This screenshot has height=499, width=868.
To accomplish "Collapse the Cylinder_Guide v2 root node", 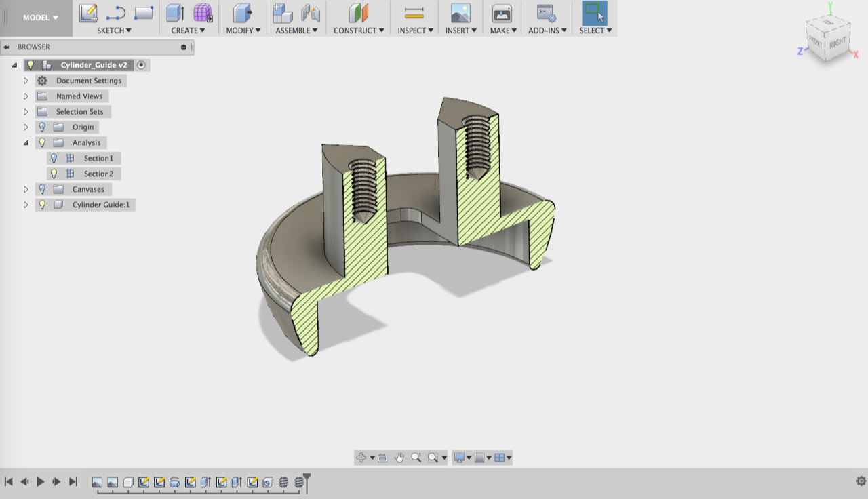I will [x=14, y=65].
